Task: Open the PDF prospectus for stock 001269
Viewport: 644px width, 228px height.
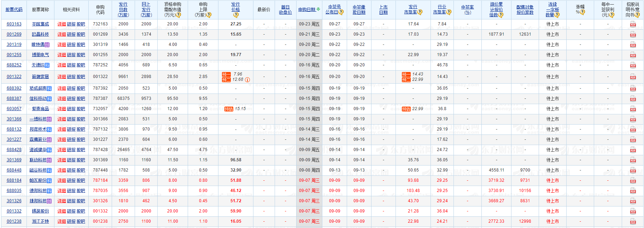Action: coord(633,35)
